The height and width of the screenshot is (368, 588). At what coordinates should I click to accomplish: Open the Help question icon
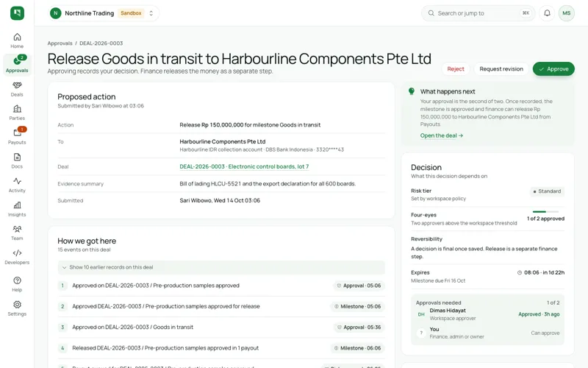pos(17,280)
